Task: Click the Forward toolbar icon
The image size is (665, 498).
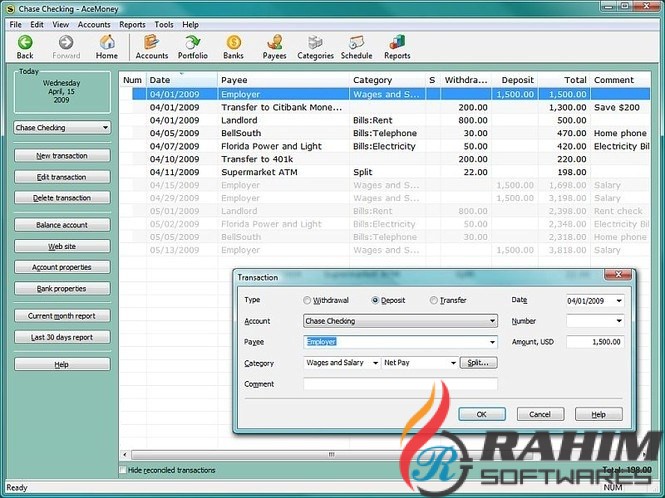Action: tap(66, 47)
